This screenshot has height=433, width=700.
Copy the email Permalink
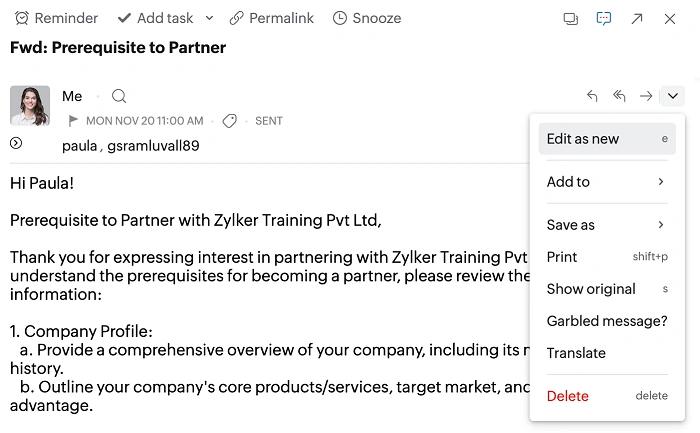click(x=271, y=18)
